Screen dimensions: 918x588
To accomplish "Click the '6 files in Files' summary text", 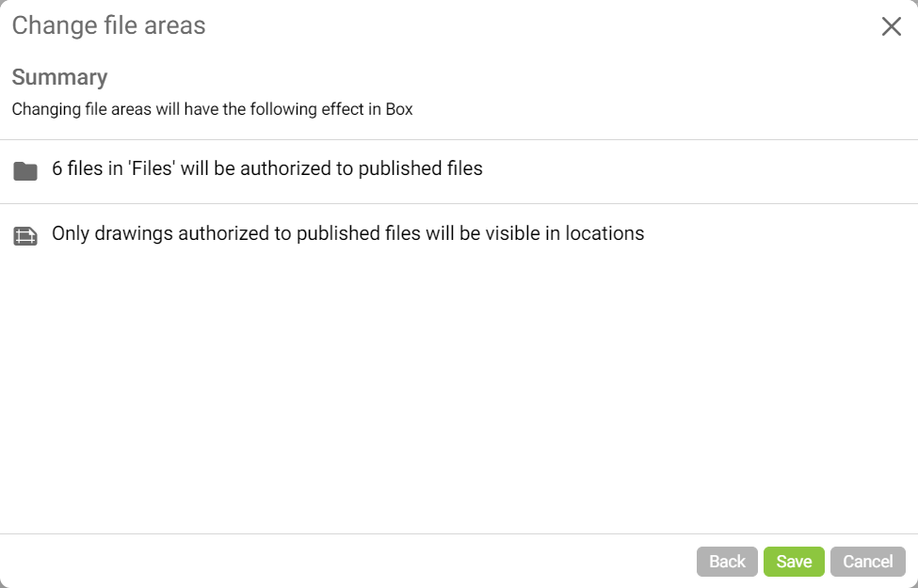I will (266, 169).
